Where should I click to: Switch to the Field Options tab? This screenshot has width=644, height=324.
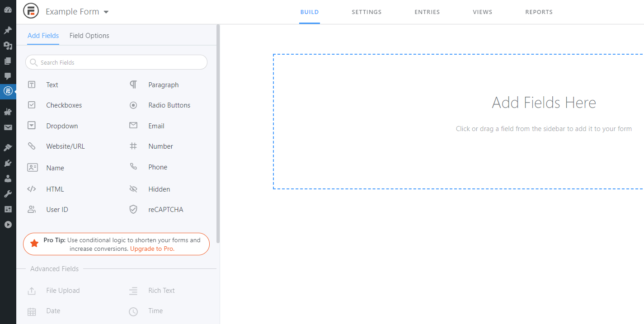pyautogui.click(x=89, y=35)
